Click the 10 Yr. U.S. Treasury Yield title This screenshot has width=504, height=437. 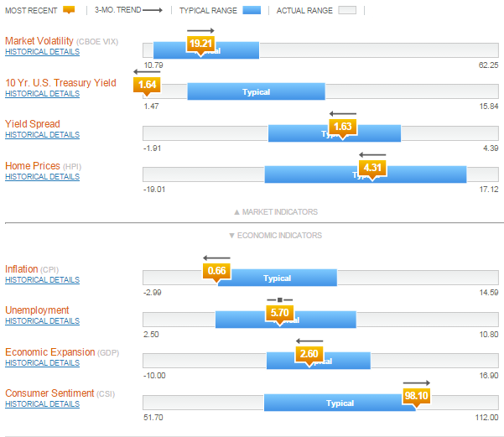coord(60,83)
